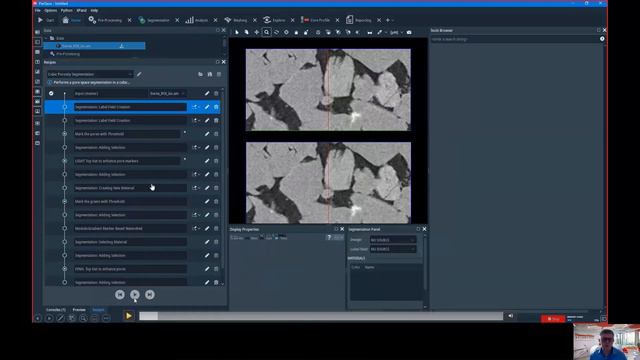Open the Help menu
This screenshot has width=640, height=360.
(x=94, y=10)
